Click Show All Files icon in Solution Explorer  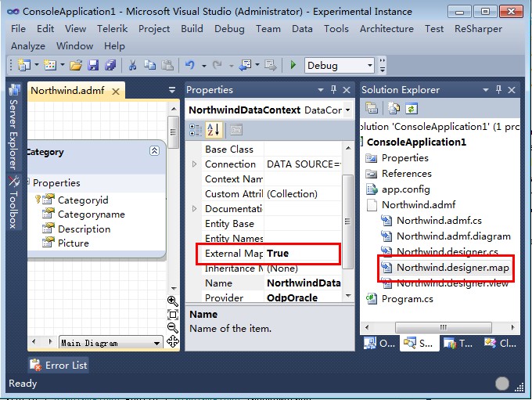pos(394,109)
